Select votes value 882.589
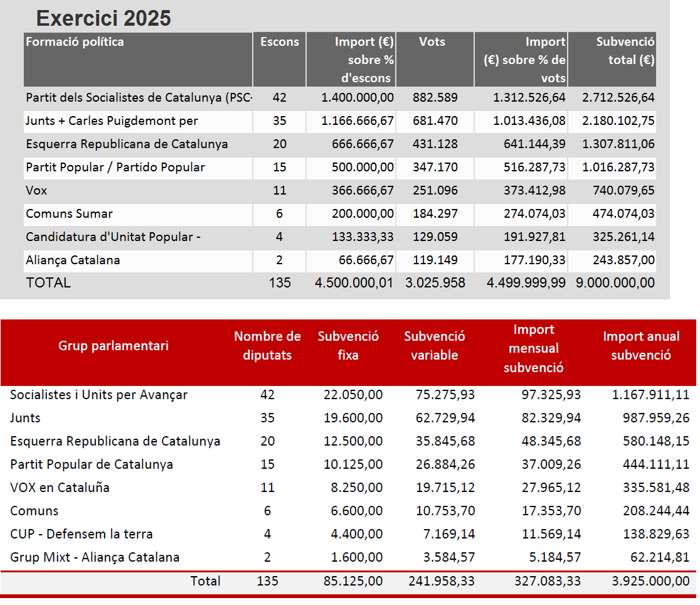 tap(435, 98)
